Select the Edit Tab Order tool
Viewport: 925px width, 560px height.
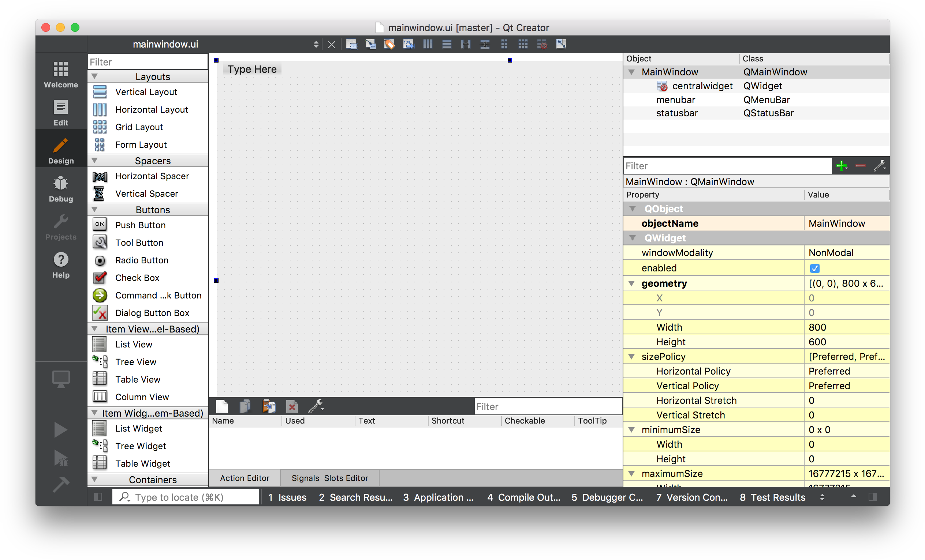click(x=409, y=44)
